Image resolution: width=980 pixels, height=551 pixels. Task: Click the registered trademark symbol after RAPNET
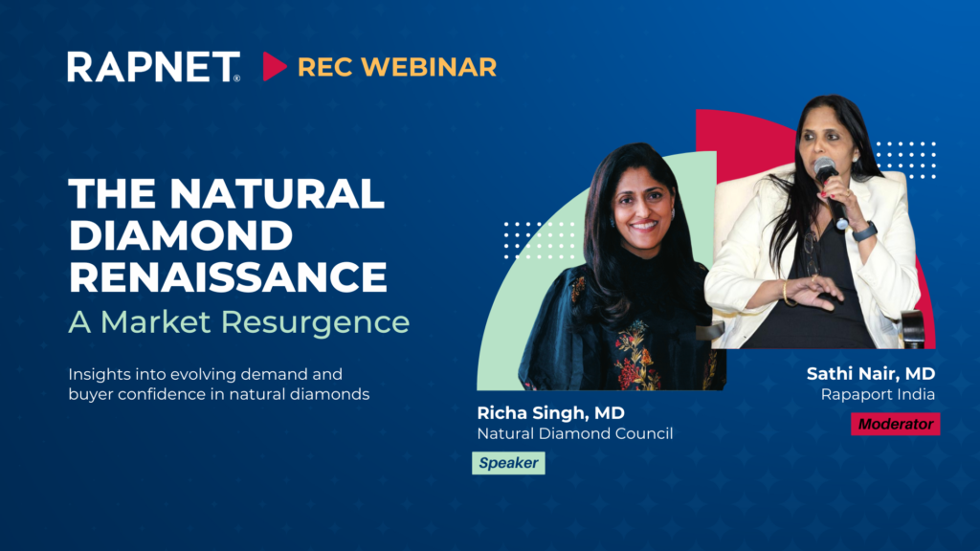237,78
